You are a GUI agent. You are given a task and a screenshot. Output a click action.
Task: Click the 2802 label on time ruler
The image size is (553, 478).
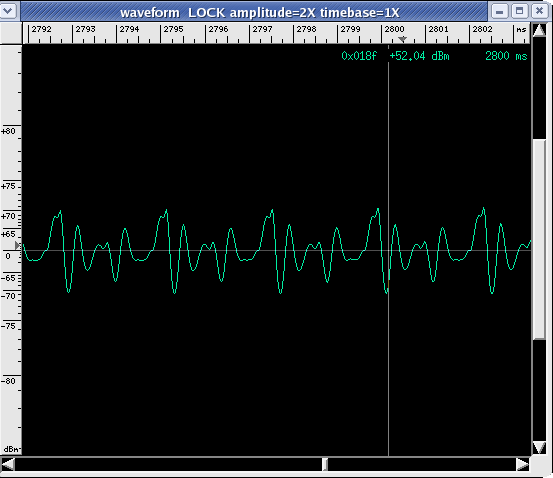482,29
